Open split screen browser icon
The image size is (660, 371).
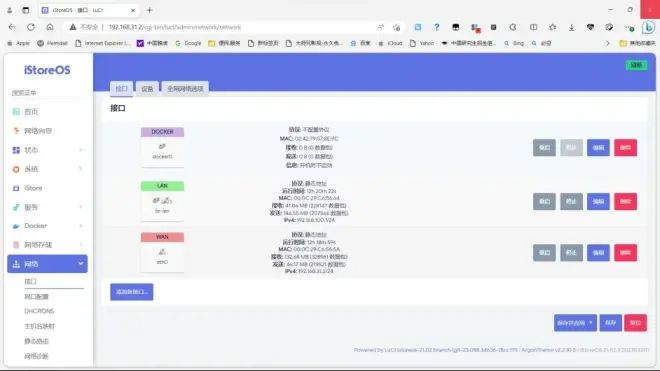pyautogui.click(x=533, y=27)
